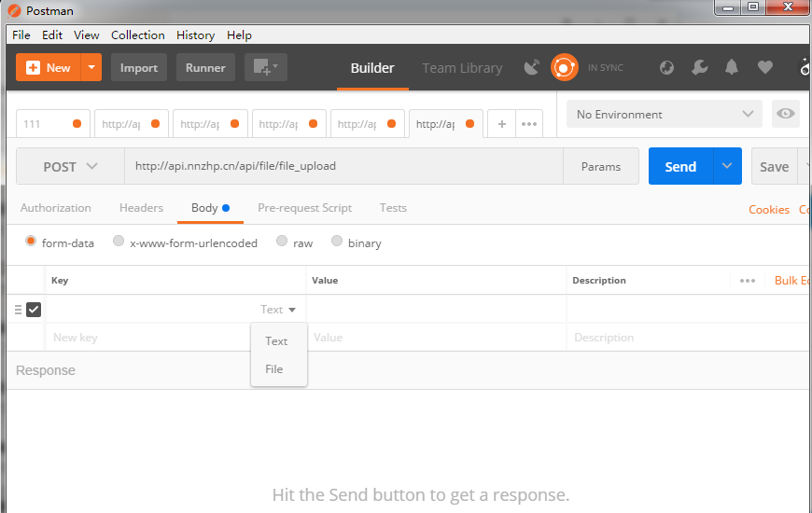This screenshot has height=513, width=812.
Task: Open the No Environment dropdown
Action: [665, 114]
